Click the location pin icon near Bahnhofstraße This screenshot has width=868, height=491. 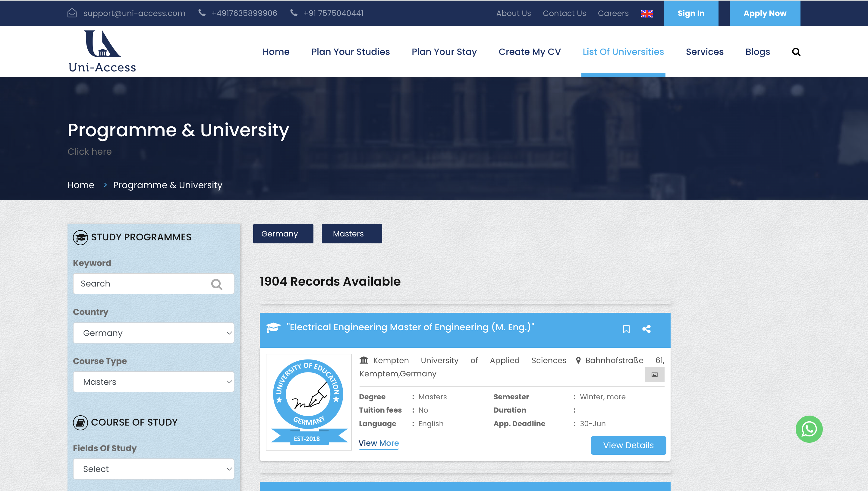[578, 360]
